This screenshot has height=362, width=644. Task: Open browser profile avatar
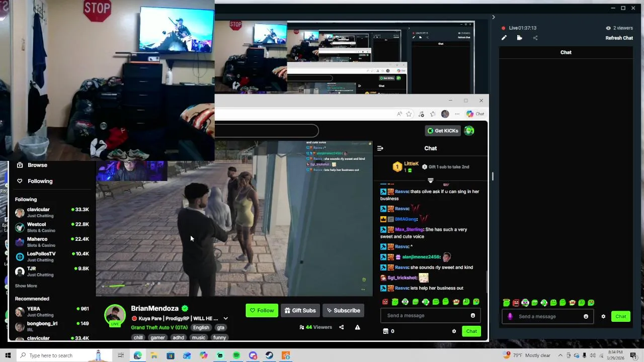445,114
